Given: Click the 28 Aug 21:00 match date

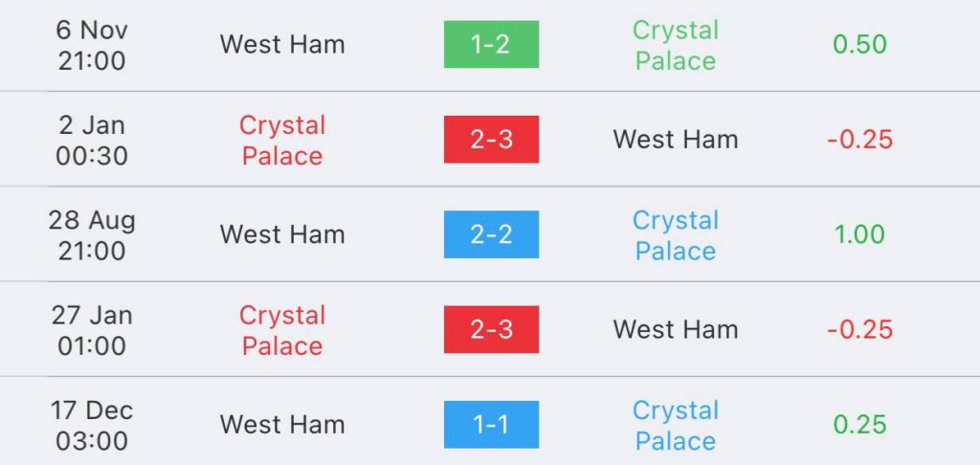Looking at the screenshot, I should pyautogui.click(x=92, y=235).
